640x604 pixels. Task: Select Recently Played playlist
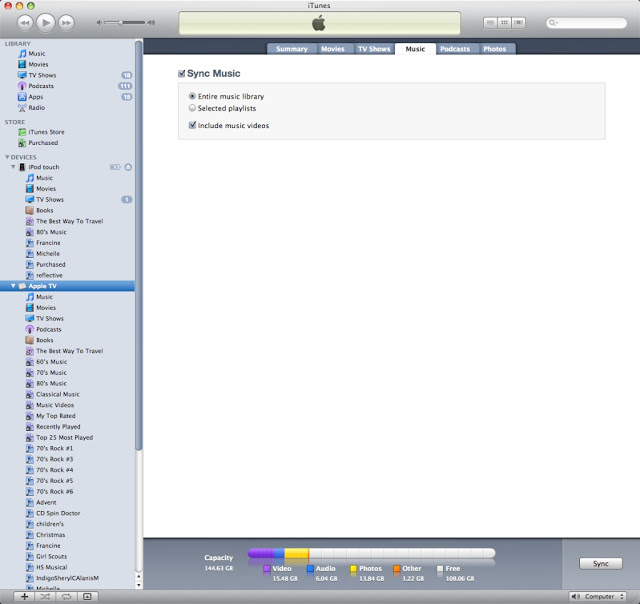[58, 426]
